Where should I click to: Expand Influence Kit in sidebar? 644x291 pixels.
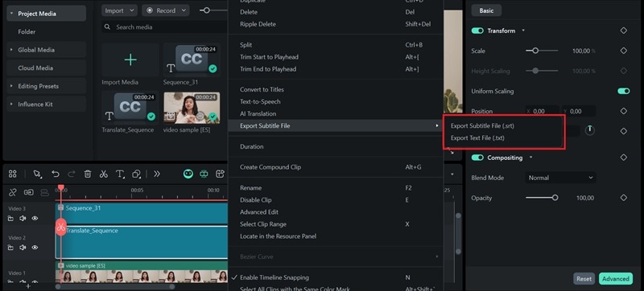pyautogui.click(x=11, y=105)
